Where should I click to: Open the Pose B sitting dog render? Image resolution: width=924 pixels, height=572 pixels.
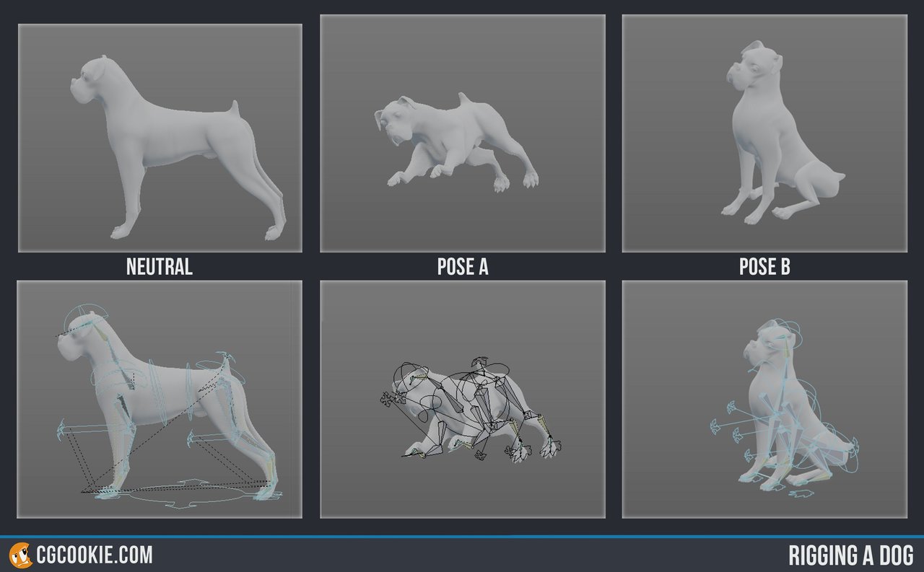(x=764, y=133)
